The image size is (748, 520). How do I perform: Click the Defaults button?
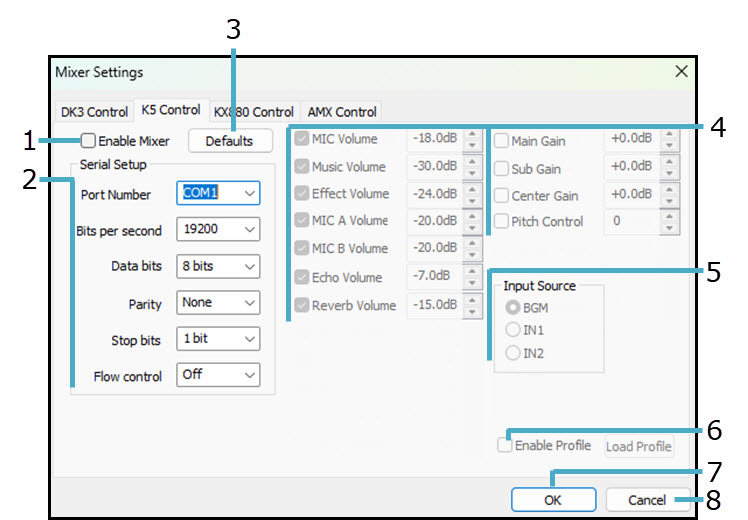point(229,141)
